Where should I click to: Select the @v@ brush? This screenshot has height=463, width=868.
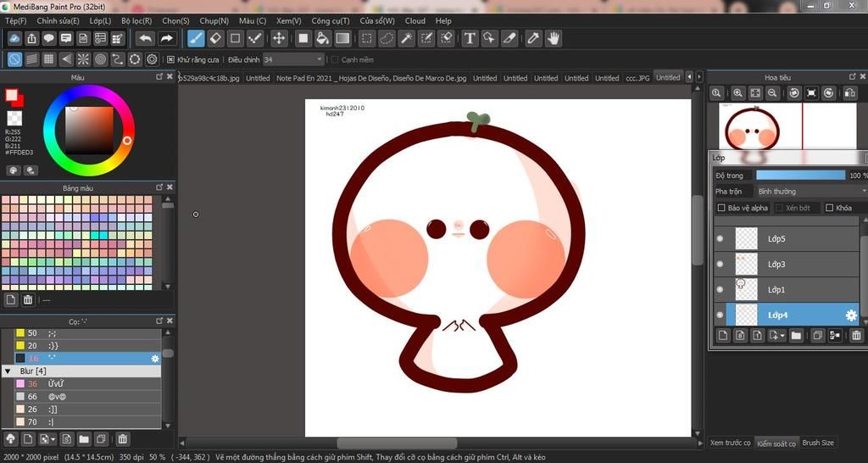pyautogui.click(x=88, y=397)
